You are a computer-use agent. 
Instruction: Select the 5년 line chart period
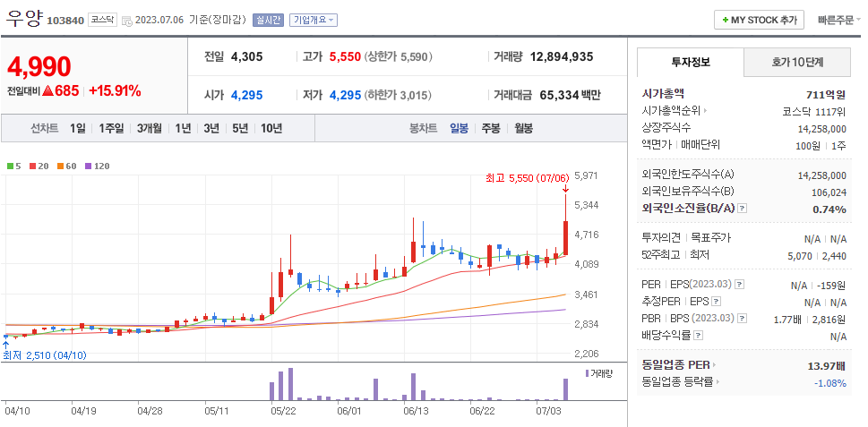coord(240,128)
